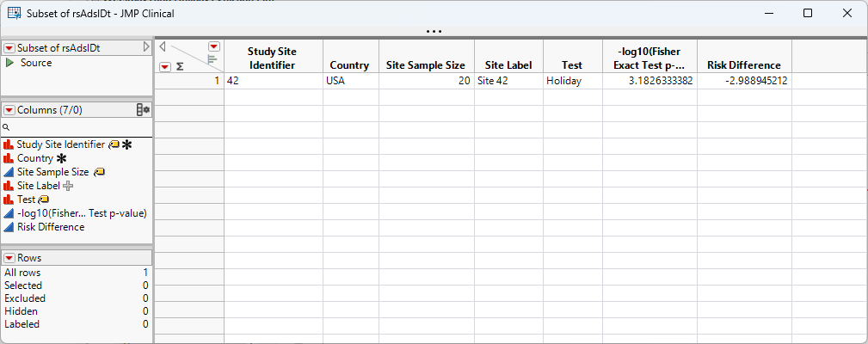Click the label tag icon next to Site Sample Size
868x344 pixels.
tap(99, 172)
